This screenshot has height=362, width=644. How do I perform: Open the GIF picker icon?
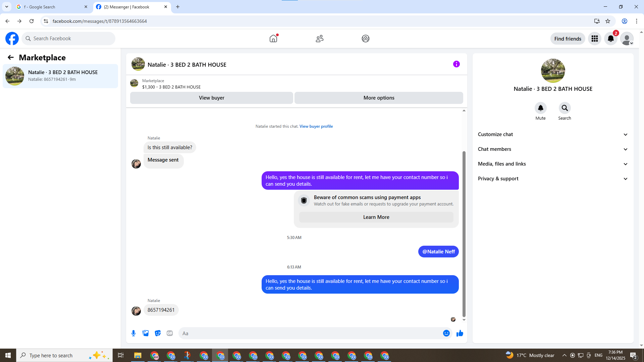[170, 333]
